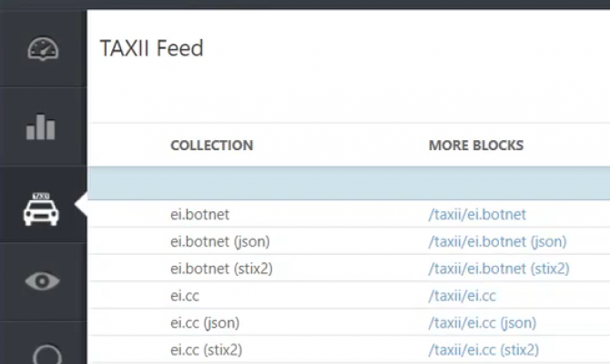Select the ei.cc (stix2) collection row
This screenshot has width=610, height=364.
point(207,349)
